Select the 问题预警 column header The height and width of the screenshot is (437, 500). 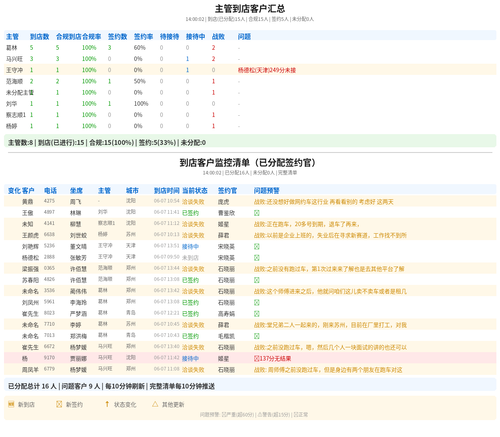[267, 191]
